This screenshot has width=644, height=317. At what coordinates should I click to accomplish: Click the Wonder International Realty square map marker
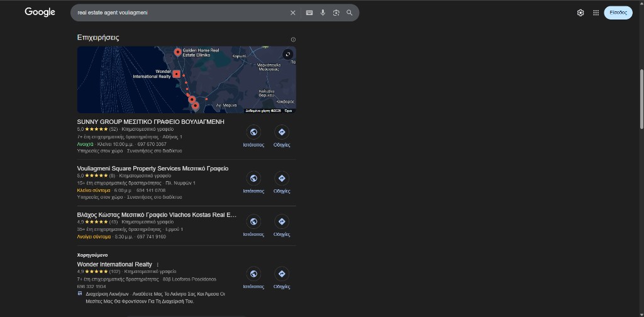tap(176, 74)
